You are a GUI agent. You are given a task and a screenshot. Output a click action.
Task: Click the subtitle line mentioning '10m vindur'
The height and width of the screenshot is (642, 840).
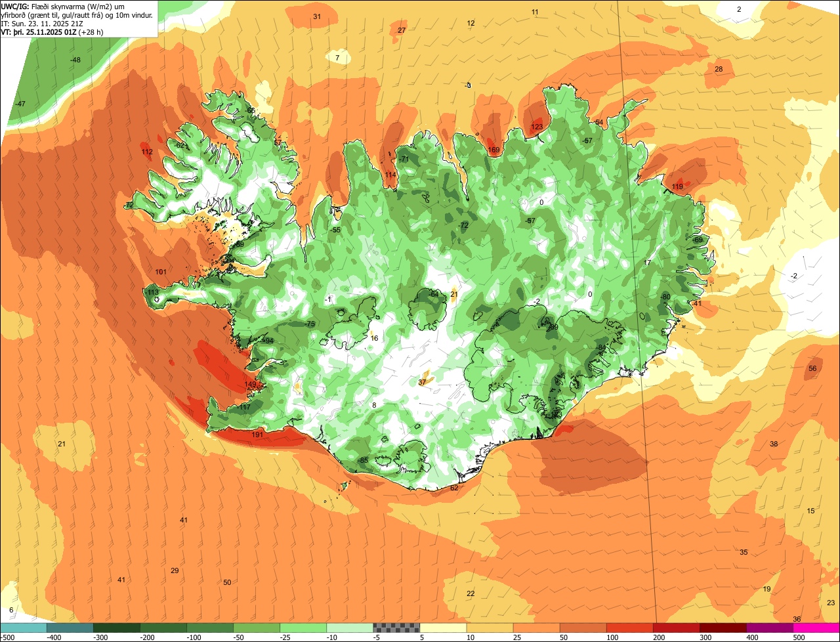click(x=77, y=14)
